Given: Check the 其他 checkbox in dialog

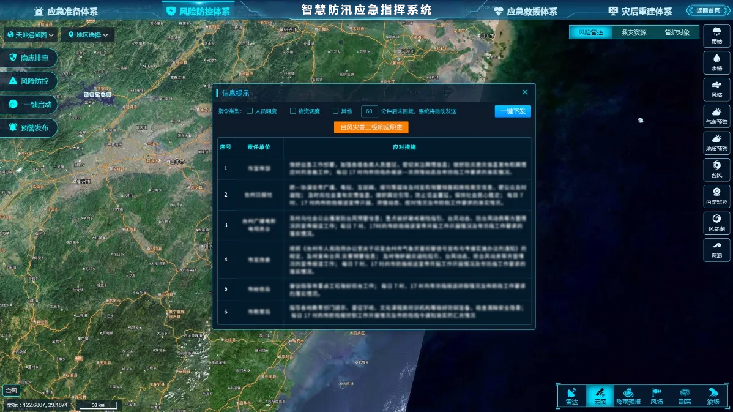Looking at the screenshot, I should tap(337, 111).
